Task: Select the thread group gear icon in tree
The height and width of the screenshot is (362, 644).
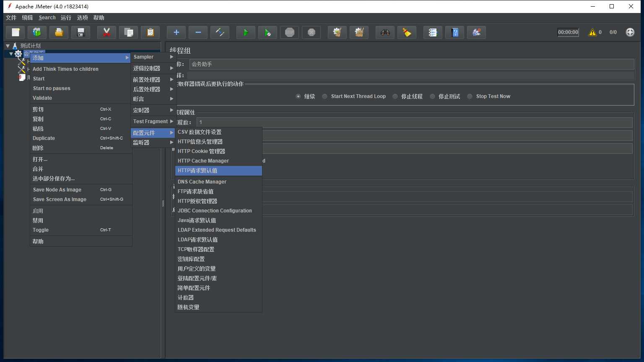Action: click(18, 54)
